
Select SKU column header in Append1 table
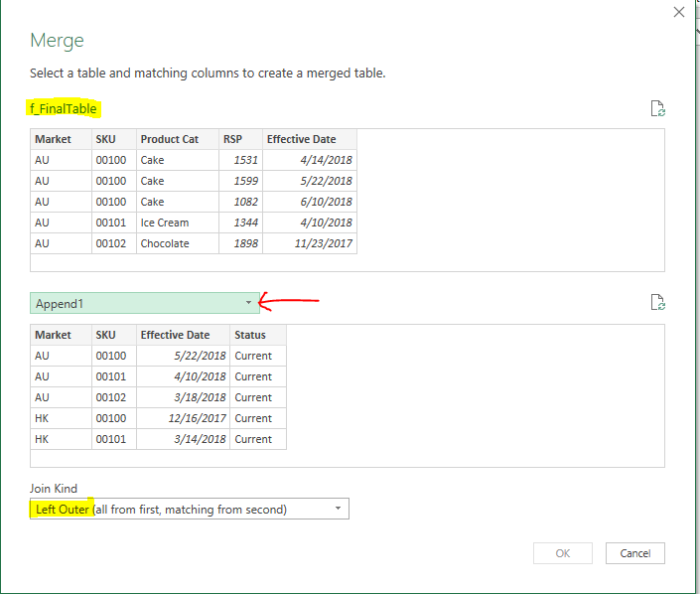coord(113,335)
